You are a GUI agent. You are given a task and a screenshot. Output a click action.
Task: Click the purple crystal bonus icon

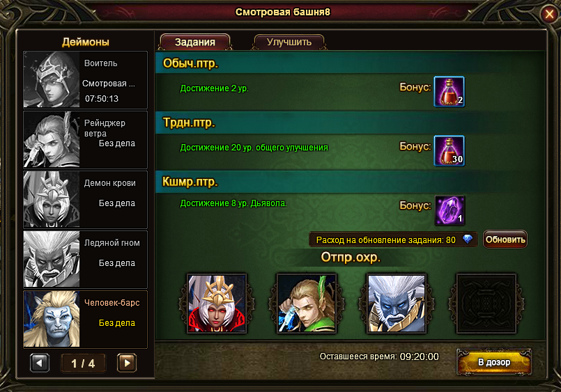pyautogui.click(x=449, y=210)
